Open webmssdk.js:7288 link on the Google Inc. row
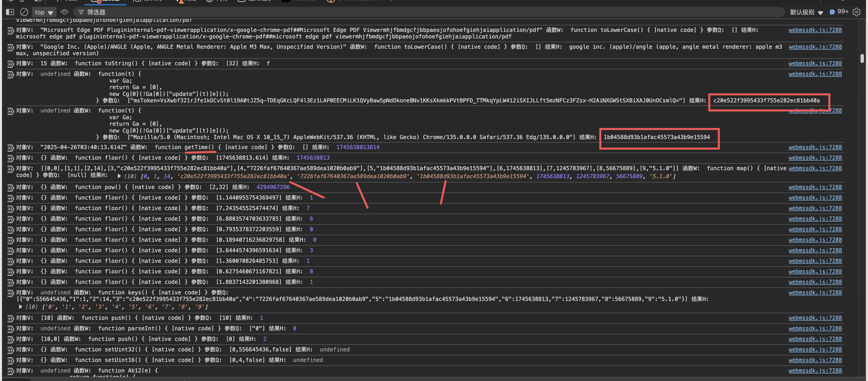 coord(815,47)
